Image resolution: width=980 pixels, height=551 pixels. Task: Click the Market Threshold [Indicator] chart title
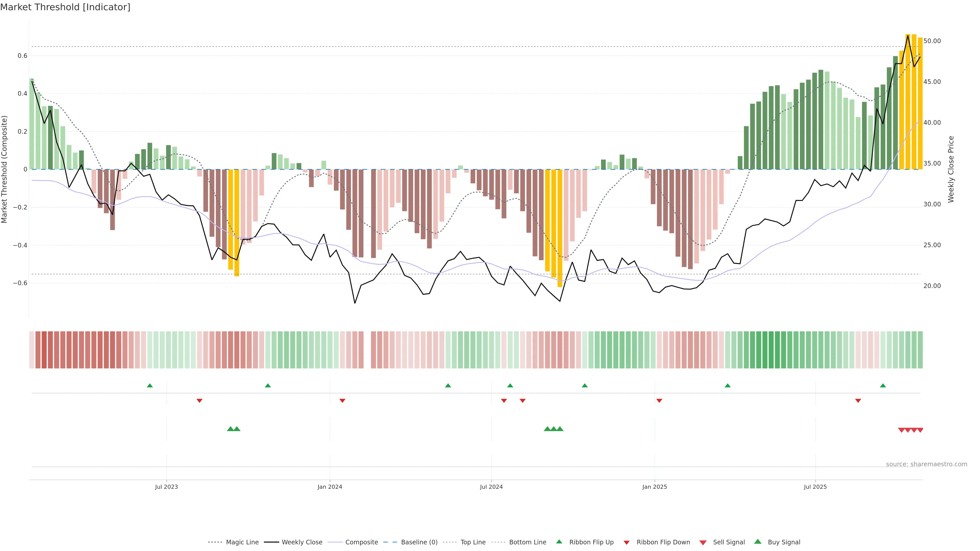65,7
